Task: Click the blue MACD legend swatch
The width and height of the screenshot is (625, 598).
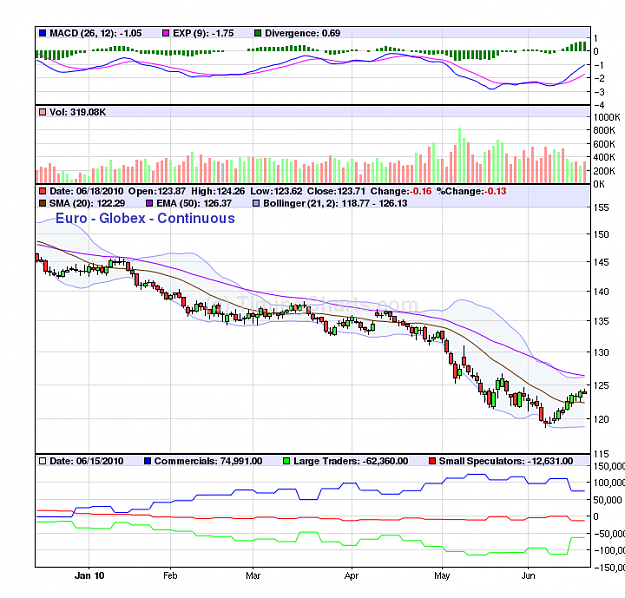Action: (x=43, y=33)
